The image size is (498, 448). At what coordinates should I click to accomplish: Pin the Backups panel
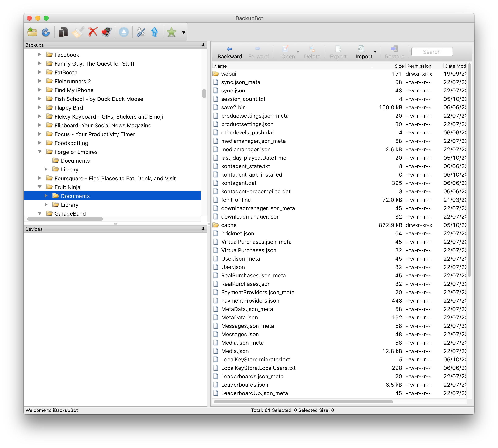tap(203, 45)
